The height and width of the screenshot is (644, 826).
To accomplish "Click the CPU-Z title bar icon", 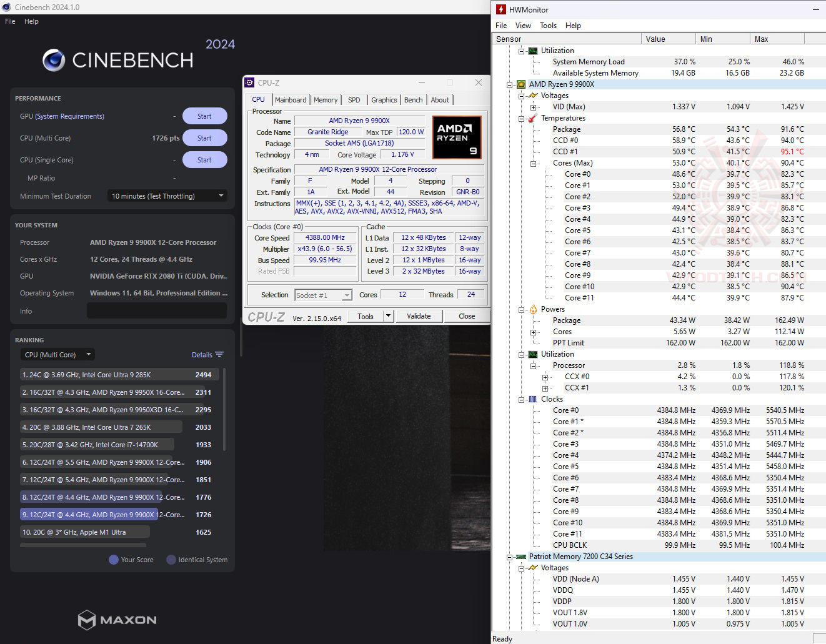I will 249,82.
